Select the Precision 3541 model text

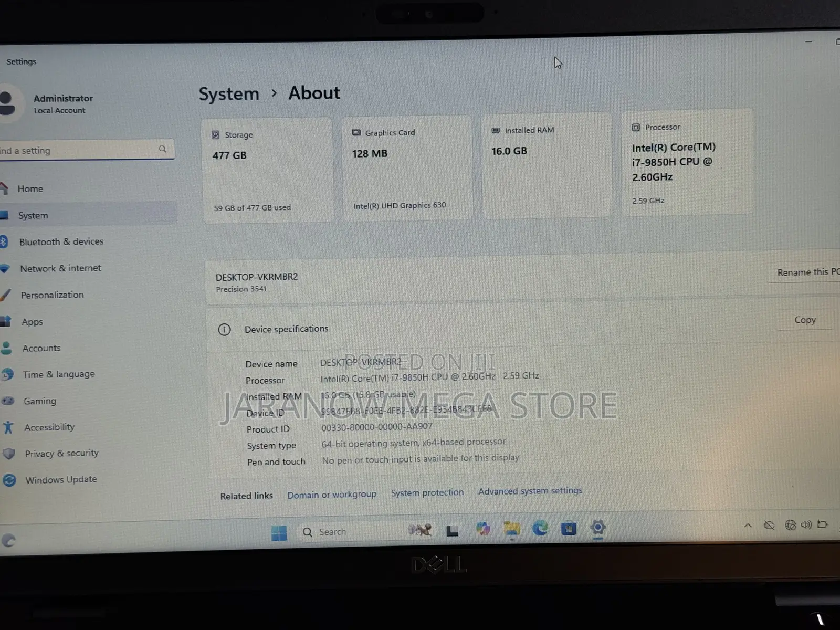pyautogui.click(x=241, y=289)
